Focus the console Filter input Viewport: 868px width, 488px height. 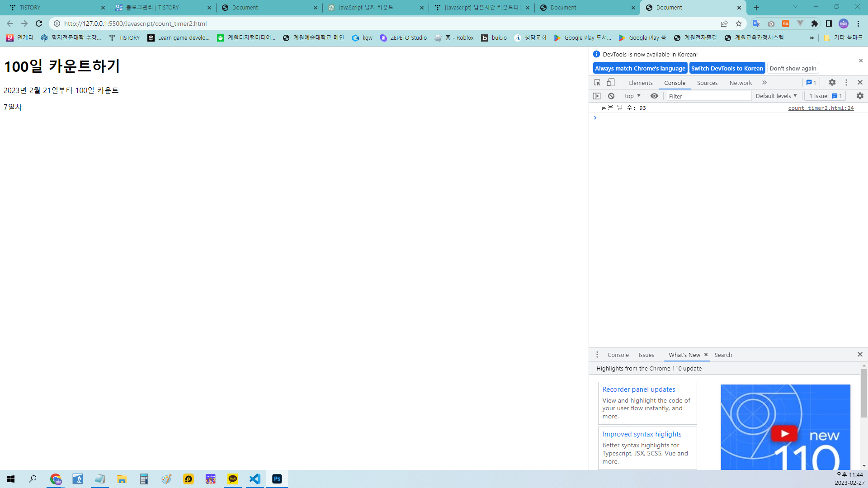tap(708, 96)
